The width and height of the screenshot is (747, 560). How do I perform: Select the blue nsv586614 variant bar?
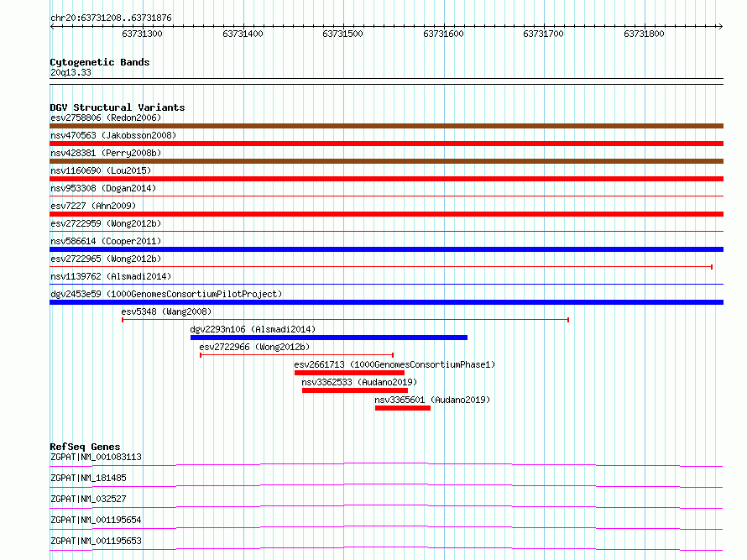(386, 249)
